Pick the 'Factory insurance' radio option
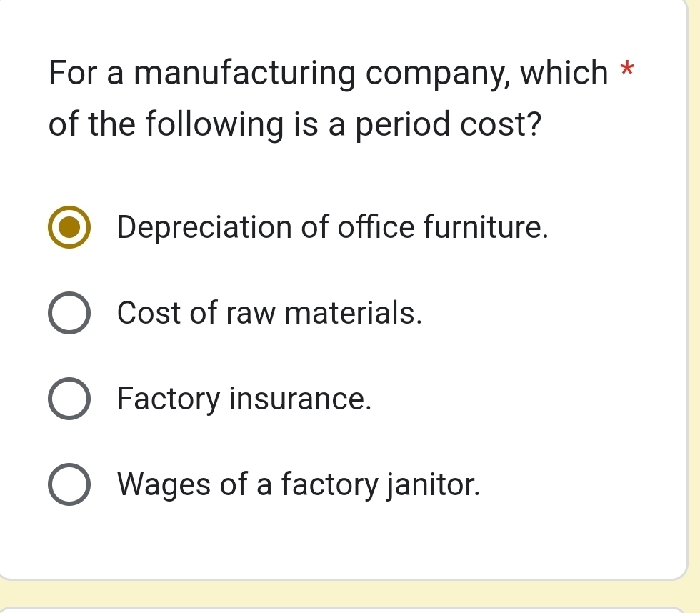 pos(69,399)
